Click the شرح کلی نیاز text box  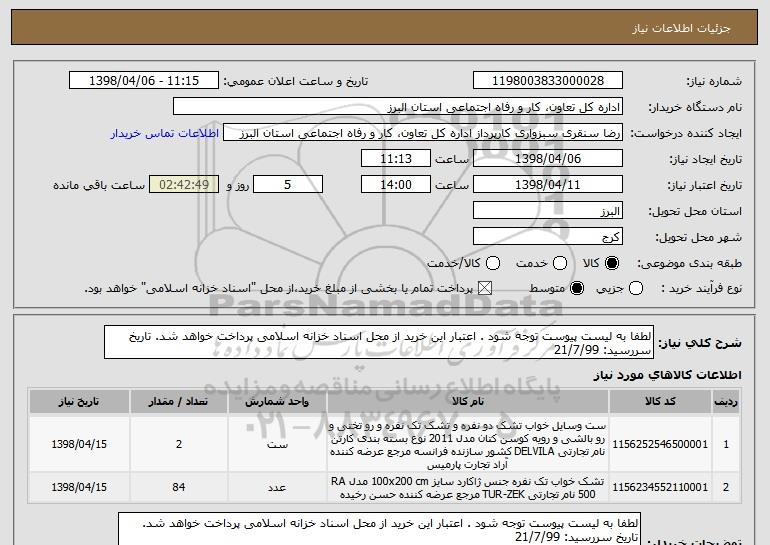(379, 342)
